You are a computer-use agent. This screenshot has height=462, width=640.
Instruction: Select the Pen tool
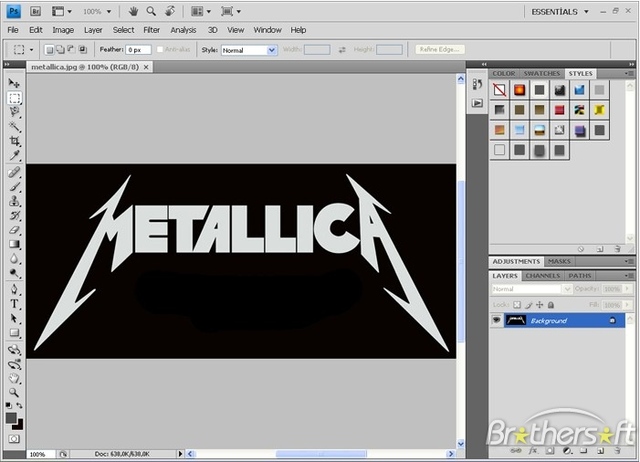[14, 289]
